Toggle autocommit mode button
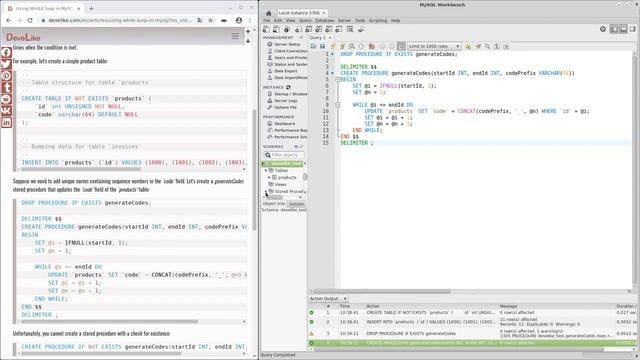 [x=401, y=47]
